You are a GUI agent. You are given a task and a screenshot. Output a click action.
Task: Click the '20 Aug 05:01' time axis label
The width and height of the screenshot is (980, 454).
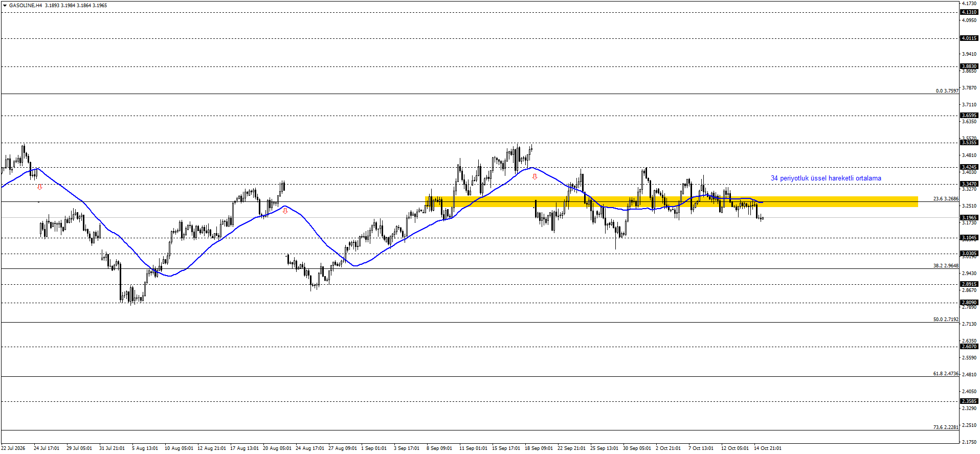pos(277,448)
